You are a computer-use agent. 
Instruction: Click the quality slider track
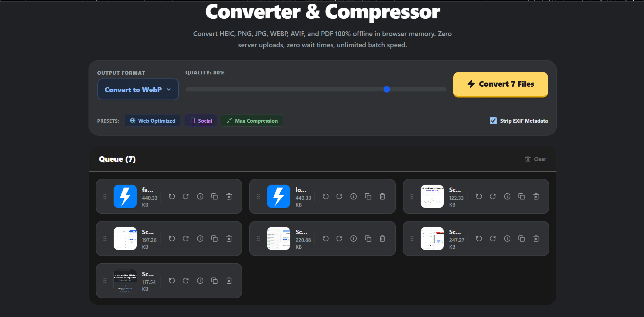point(316,89)
